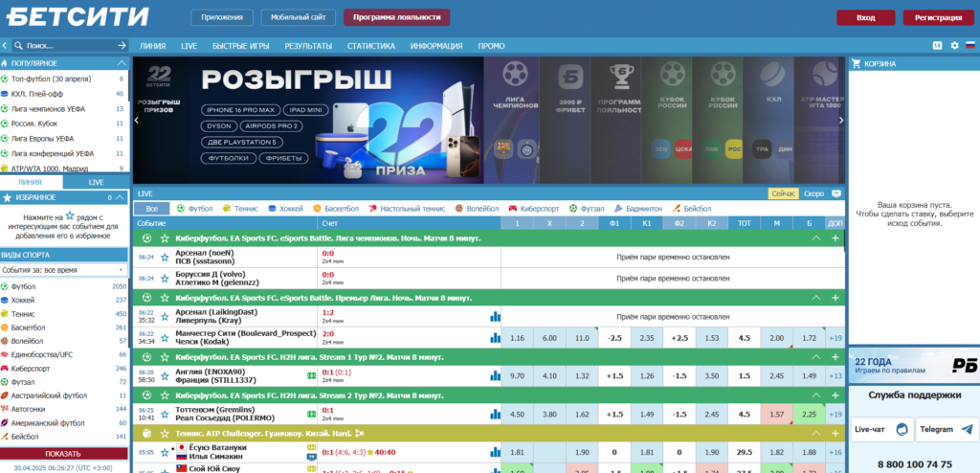
Task: Show next banner with right arrow
Action: point(840,120)
